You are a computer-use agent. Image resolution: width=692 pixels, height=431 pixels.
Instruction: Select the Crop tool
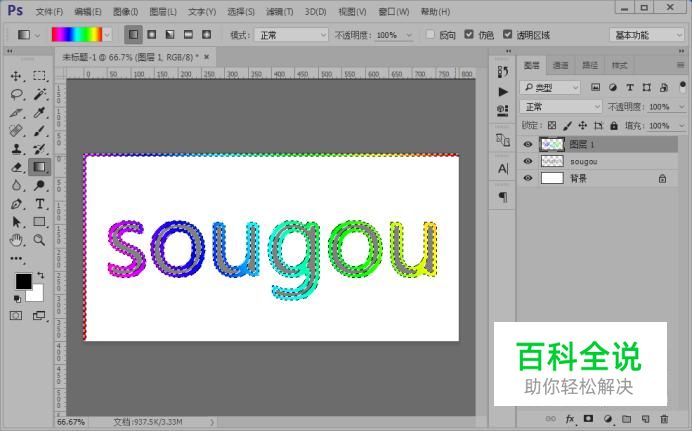click(16, 112)
